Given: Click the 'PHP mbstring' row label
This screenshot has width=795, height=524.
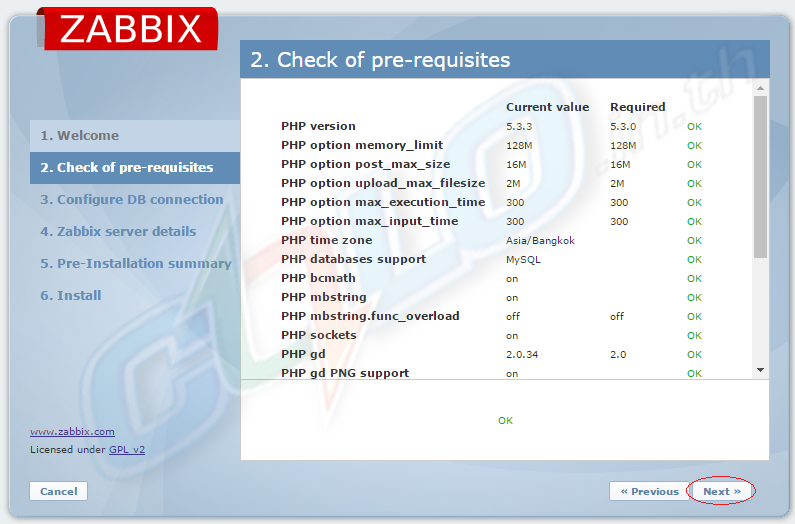Looking at the screenshot, I should click(323, 297).
